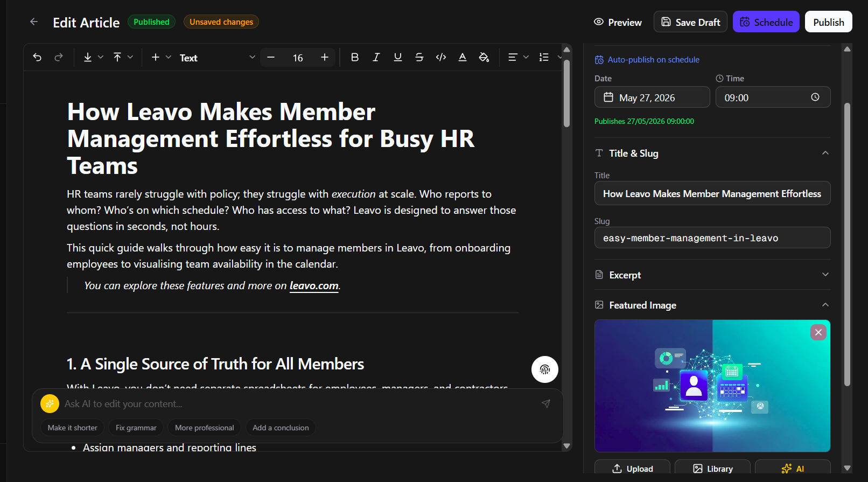
Task: Click the import download-arrow icon
Action: pos(87,57)
